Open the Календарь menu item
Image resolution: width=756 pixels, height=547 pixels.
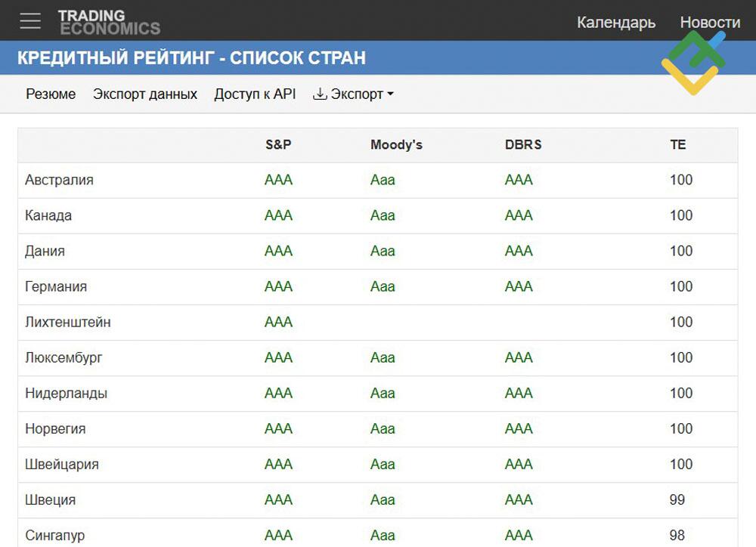click(x=615, y=22)
